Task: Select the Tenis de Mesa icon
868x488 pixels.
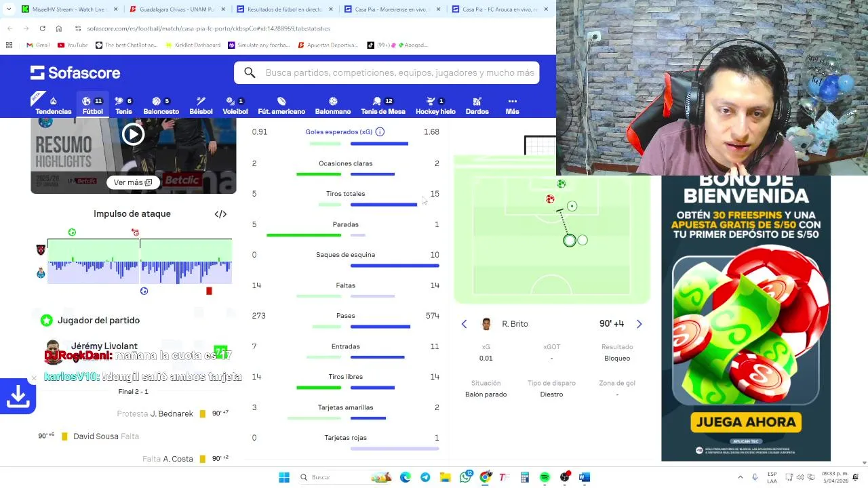Action: click(383, 105)
